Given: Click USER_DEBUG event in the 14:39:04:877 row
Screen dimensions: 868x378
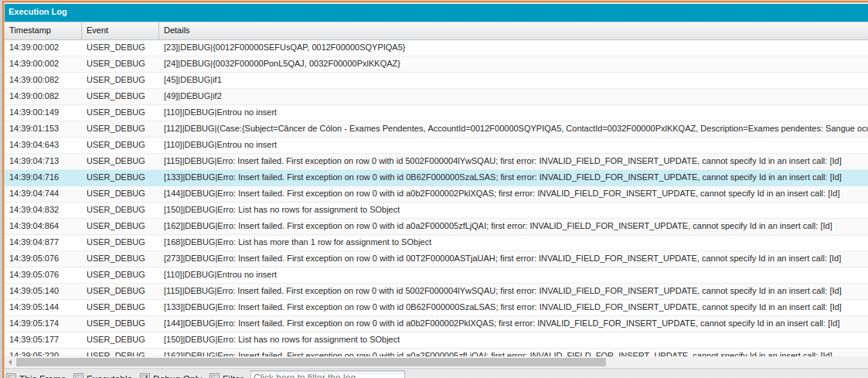Looking at the screenshot, I should [116, 243].
